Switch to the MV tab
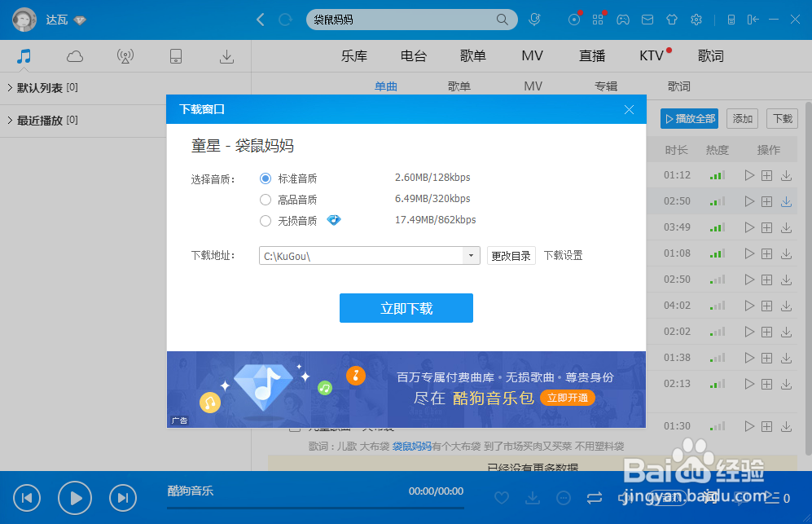The height and width of the screenshot is (524, 812). [x=532, y=55]
